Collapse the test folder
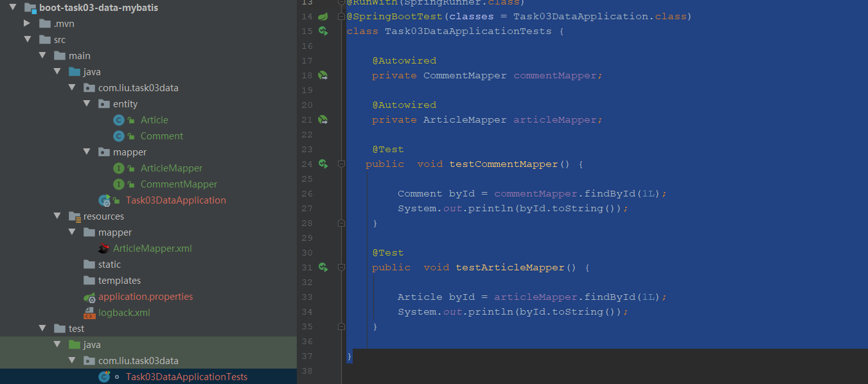The image size is (868, 384). [42, 329]
